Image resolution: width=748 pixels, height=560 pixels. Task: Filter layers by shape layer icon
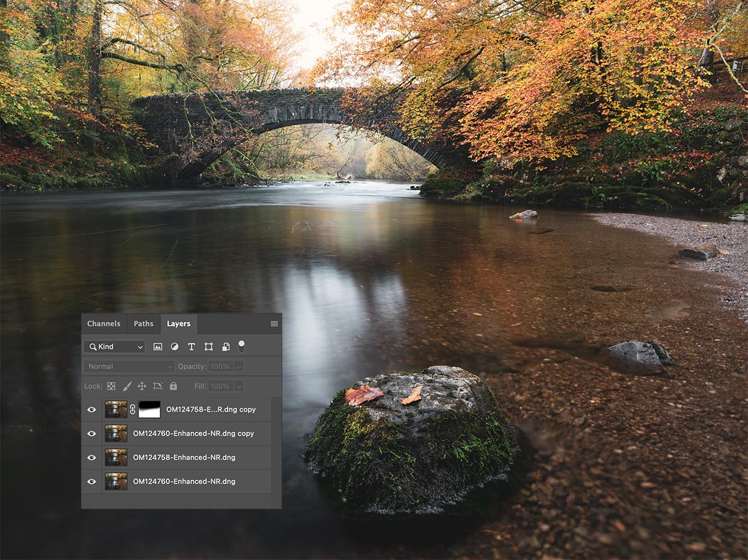pyautogui.click(x=208, y=347)
